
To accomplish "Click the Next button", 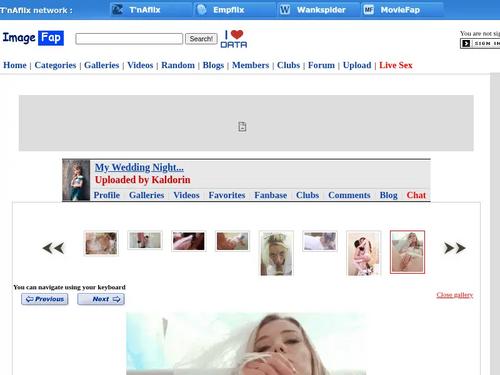I will 101,299.
